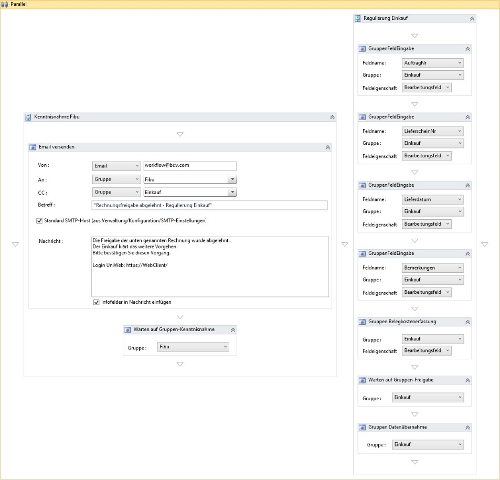Viewport: 500px width, 480px height.
Task: Open Gruppe dropdown in Warten auf Gruppen Freigabe
Action: (428, 397)
